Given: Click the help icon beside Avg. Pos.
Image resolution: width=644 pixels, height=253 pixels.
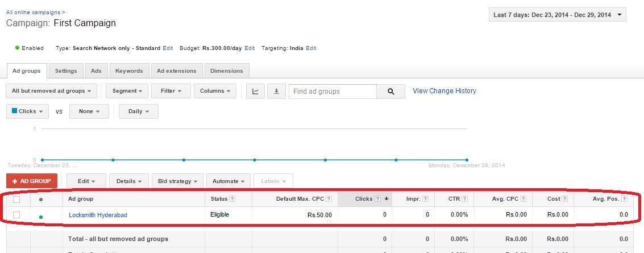Looking at the screenshot, I should (624, 199).
